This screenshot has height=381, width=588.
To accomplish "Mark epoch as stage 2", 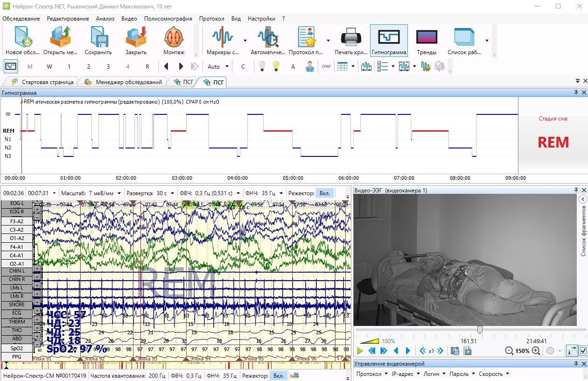I will click(x=89, y=67).
